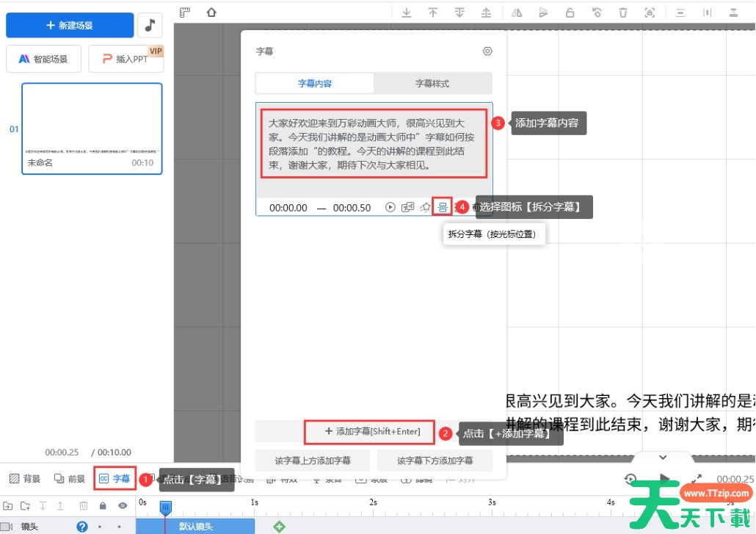Switch to 字幕样式 tab
This screenshot has height=534, width=756.
432,84
